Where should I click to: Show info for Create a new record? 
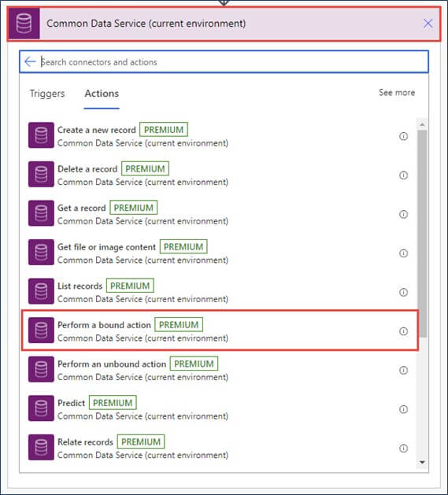403,136
